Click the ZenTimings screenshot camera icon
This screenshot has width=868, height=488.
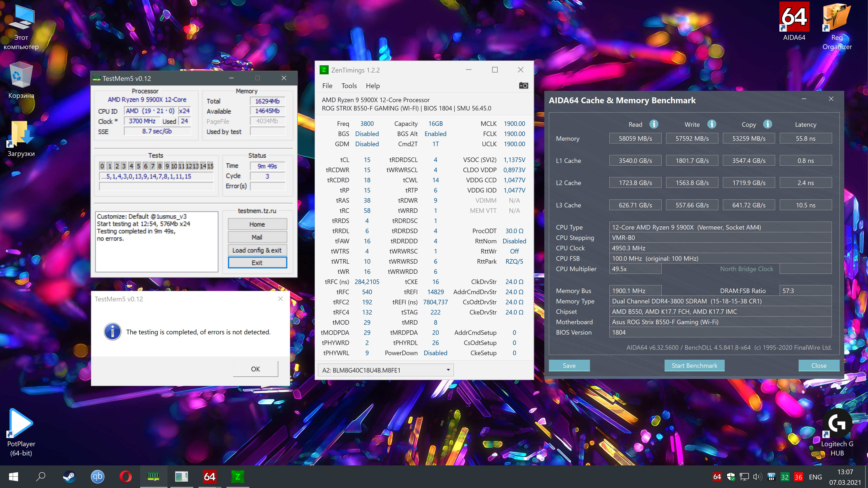523,86
